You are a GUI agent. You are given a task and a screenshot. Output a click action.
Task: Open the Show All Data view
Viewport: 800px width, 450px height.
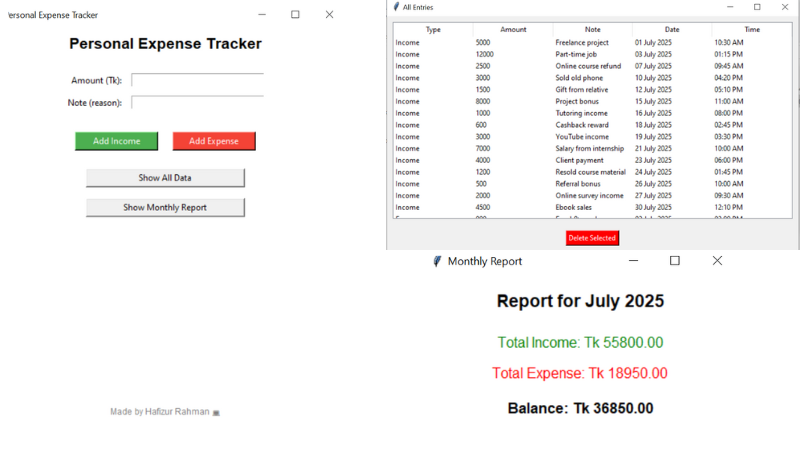[x=165, y=178]
